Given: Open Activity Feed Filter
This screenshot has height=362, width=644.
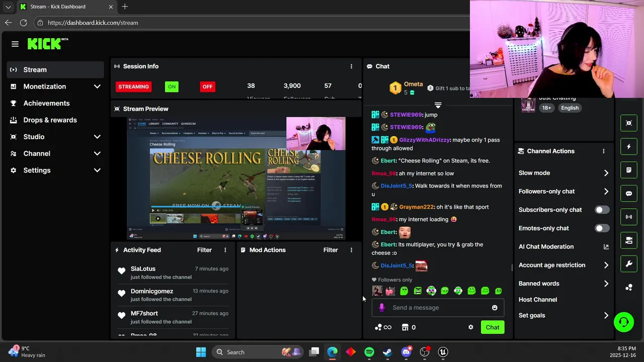Looking at the screenshot, I should tap(204, 250).
